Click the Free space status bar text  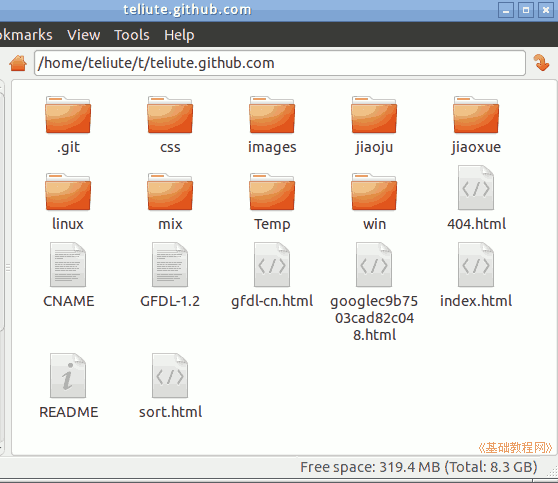(x=418, y=467)
